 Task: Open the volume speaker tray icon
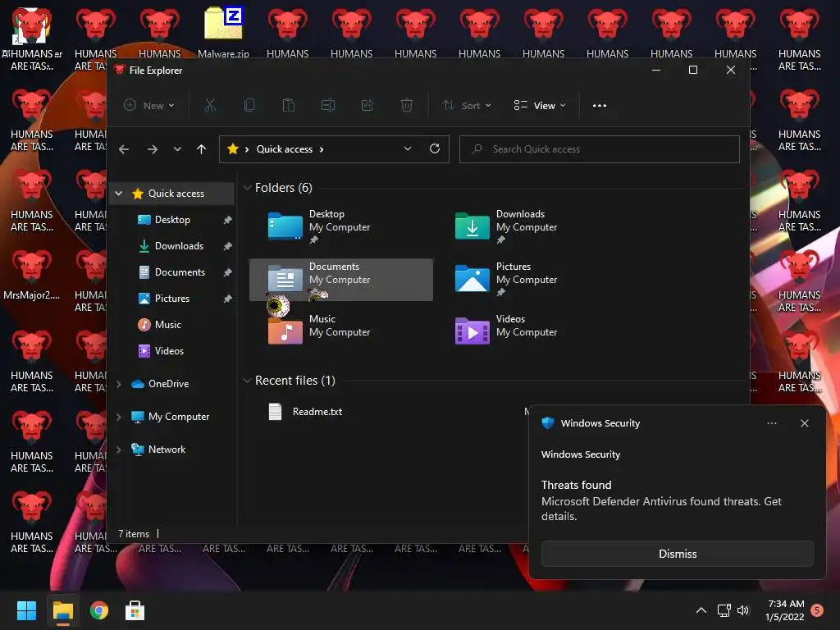tap(743, 610)
